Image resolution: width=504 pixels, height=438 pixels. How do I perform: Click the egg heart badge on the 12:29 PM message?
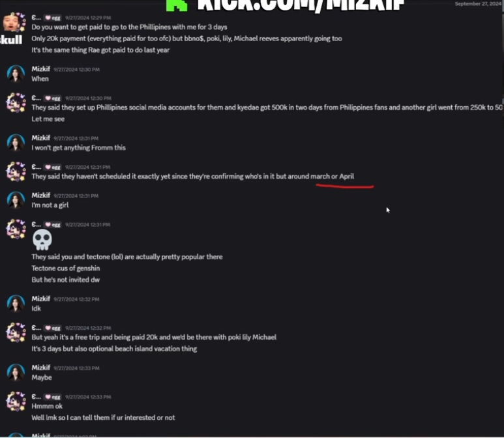[52, 18]
